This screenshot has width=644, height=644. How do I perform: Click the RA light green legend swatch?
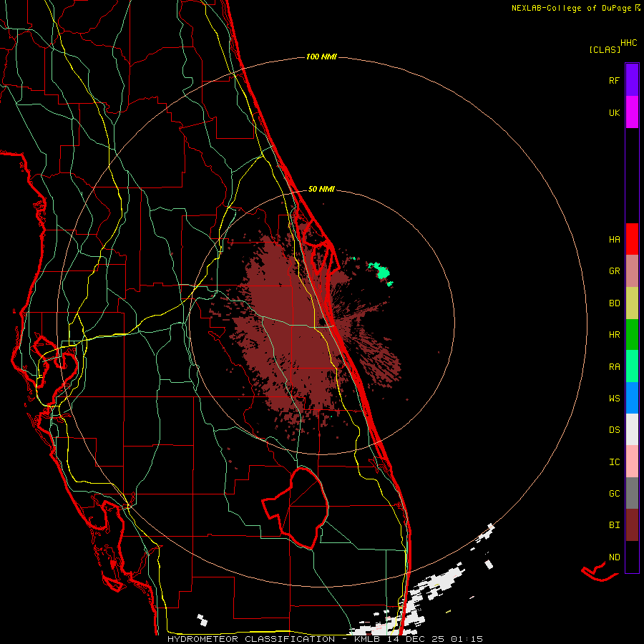click(632, 366)
